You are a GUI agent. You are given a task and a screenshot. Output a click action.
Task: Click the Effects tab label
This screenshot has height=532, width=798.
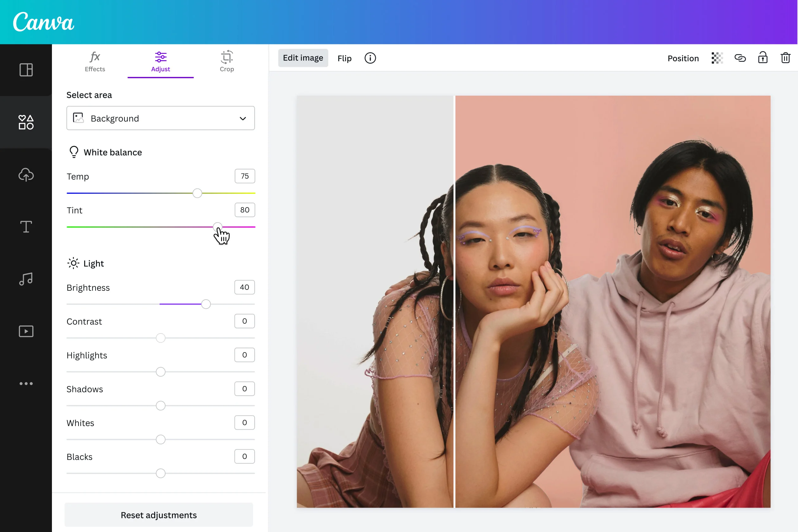click(x=94, y=69)
